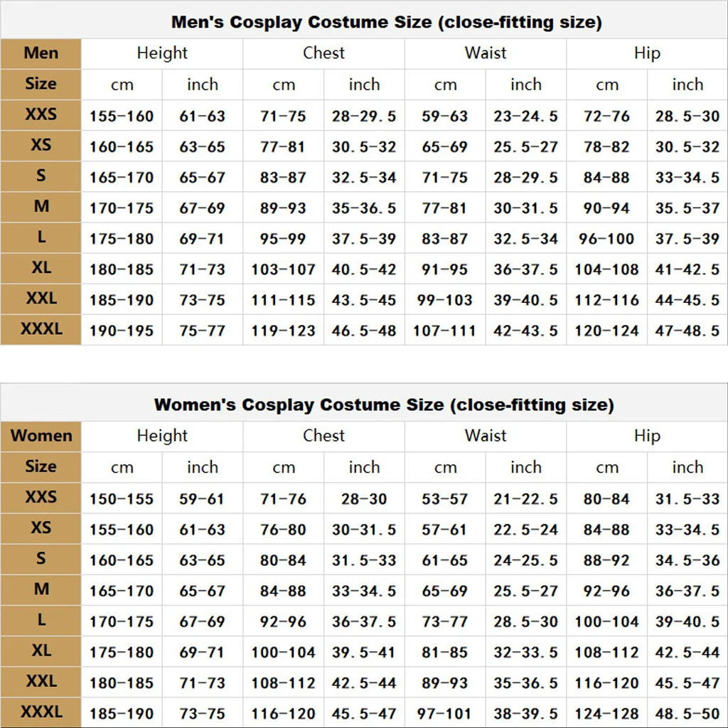Image resolution: width=728 pixels, height=728 pixels.
Task: Click women's M waist cell 65-69
Action: (445, 591)
